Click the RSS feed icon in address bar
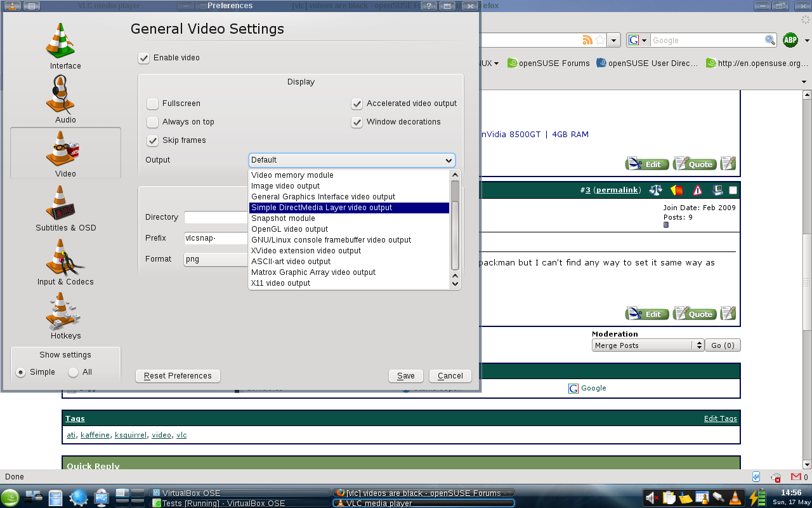Viewport: 812px width, 508px height. (587, 40)
